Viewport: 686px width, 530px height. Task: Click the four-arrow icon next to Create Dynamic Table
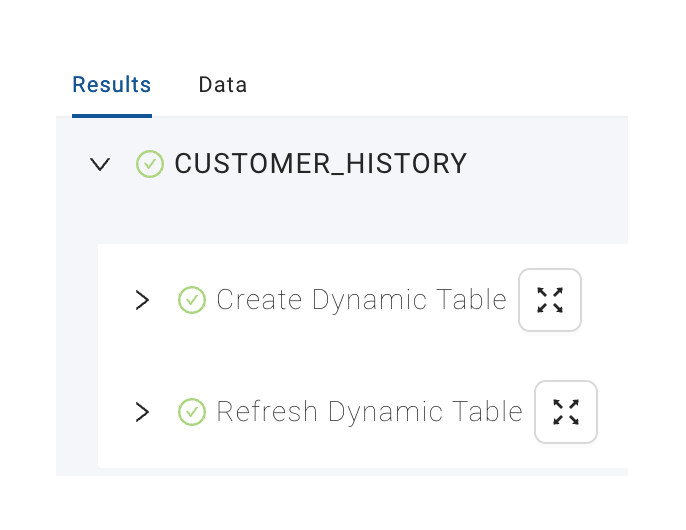point(550,300)
